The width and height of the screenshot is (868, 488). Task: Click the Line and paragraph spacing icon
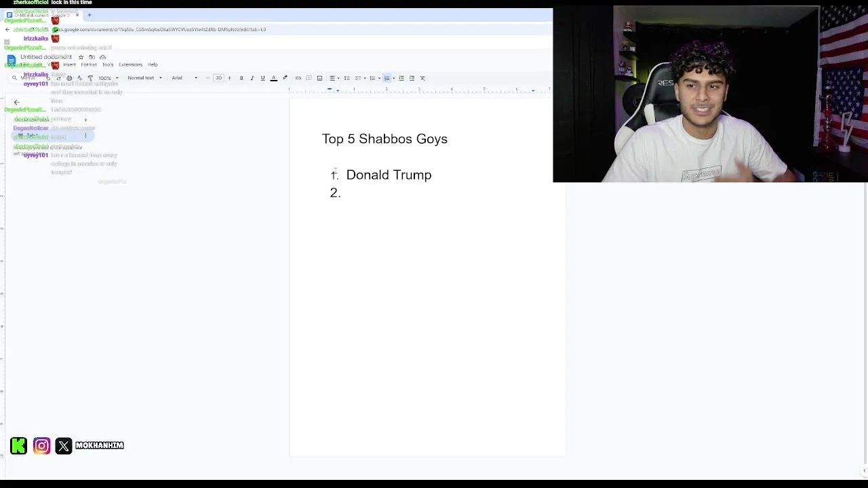coord(347,78)
